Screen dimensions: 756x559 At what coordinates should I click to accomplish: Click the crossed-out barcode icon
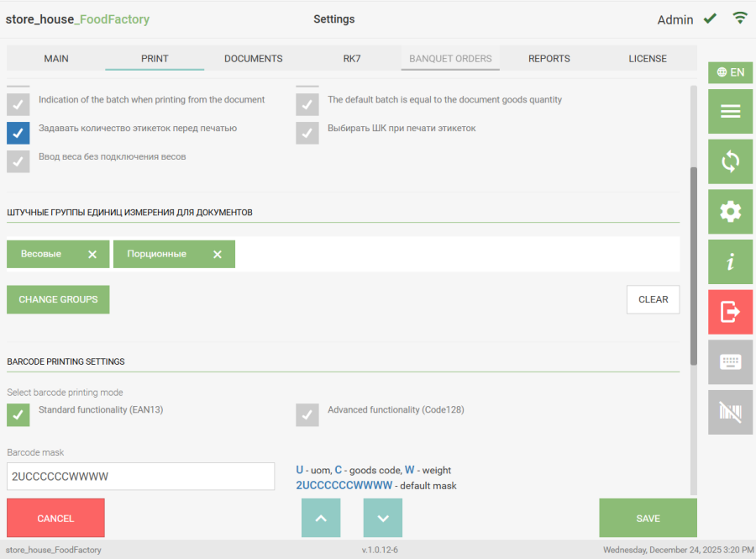(x=730, y=412)
